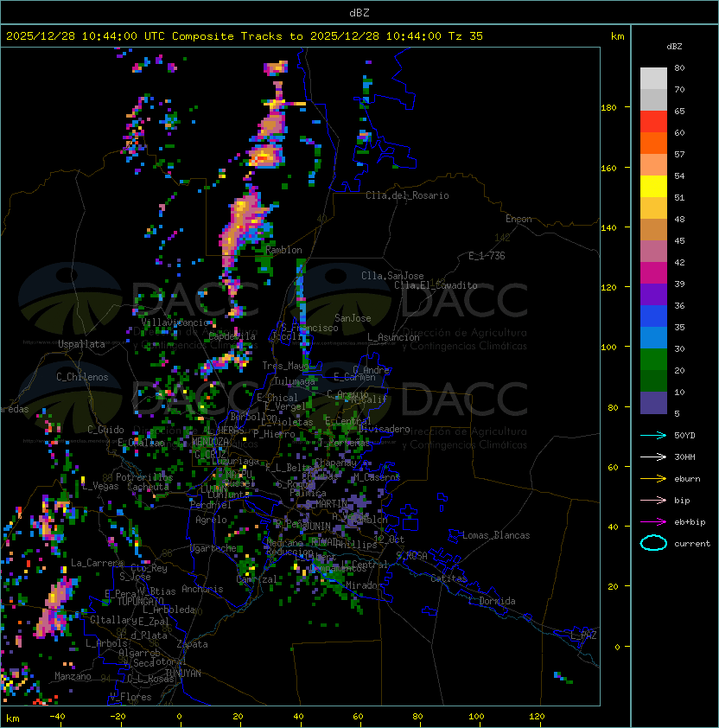Click the Composite Tracks timestamp header text
The height and width of the screenshot is (728, 719).
(x=245, y=36)
